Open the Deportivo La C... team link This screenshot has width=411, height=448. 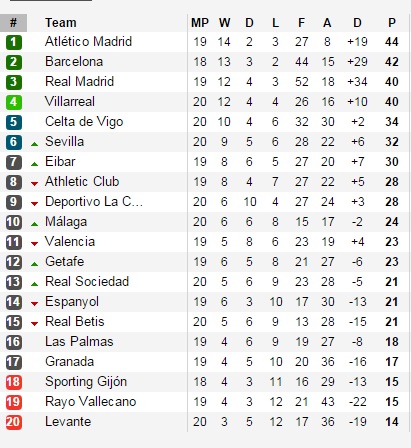tap(94, 202)
